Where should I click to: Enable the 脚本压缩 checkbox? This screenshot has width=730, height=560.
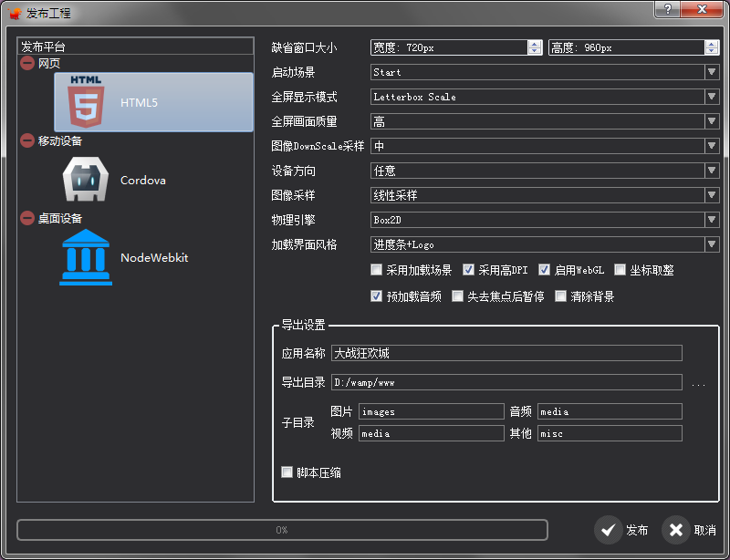pos(286,473)
